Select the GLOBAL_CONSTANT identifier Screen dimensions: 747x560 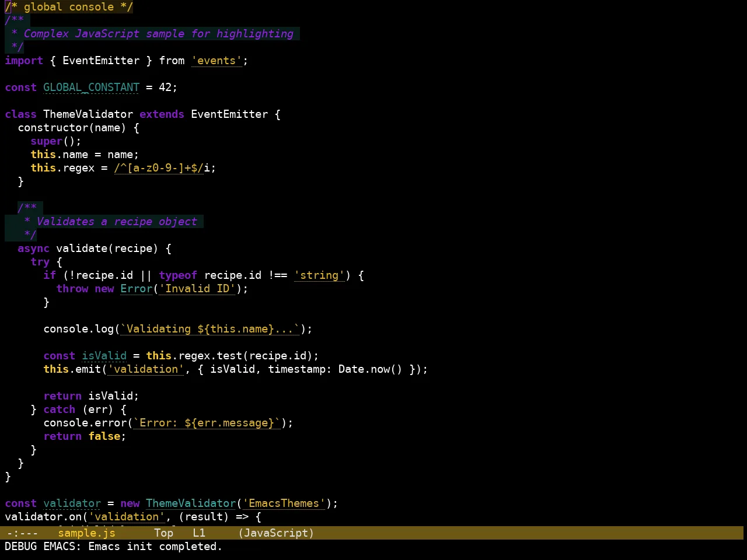(91, 87)
